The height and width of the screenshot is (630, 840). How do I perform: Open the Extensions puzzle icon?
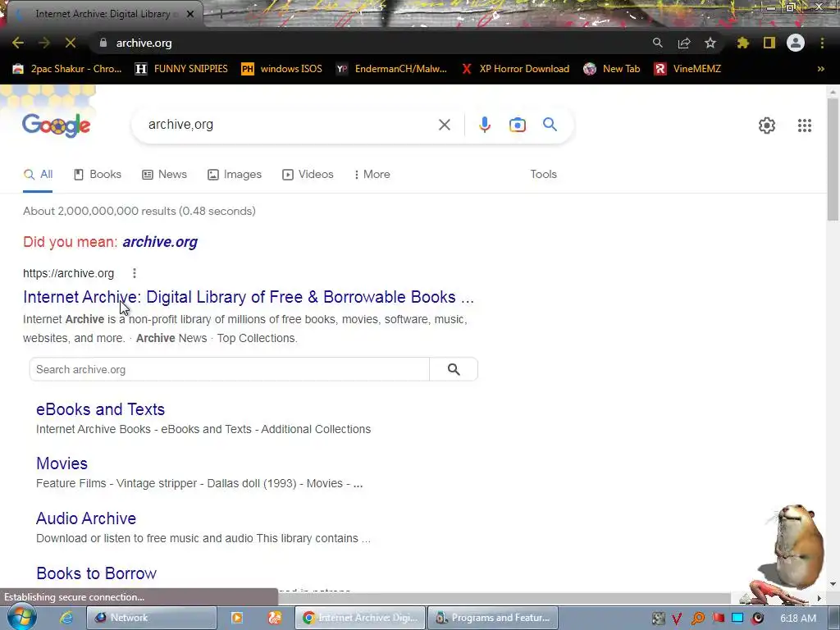743,43
